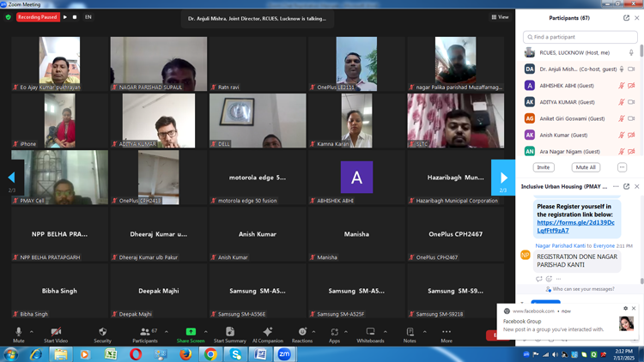Viewport: 644px width, 362px height.
Task: Click the green encryption shield icon
Action: click(9, 17)
